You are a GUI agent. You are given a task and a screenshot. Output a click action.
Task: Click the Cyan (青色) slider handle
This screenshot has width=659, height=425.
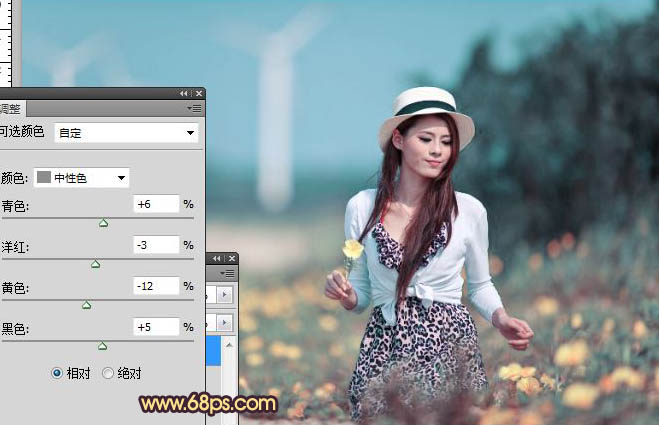point(103,223)
